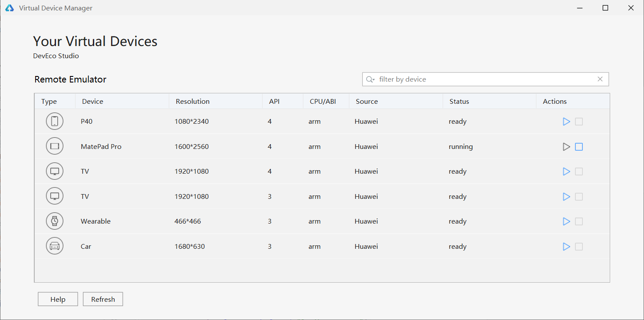Click resolution 1600*2560
644x320 pixels.
point(191,147)
